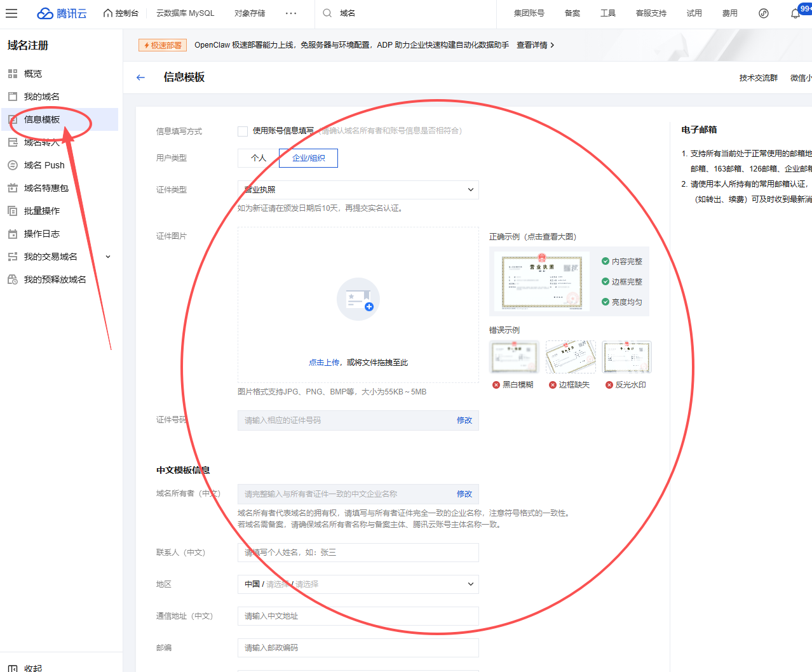The image size is (812, 672).
Task: Click 修改 next to certificate number
Action: pos(464,420)
